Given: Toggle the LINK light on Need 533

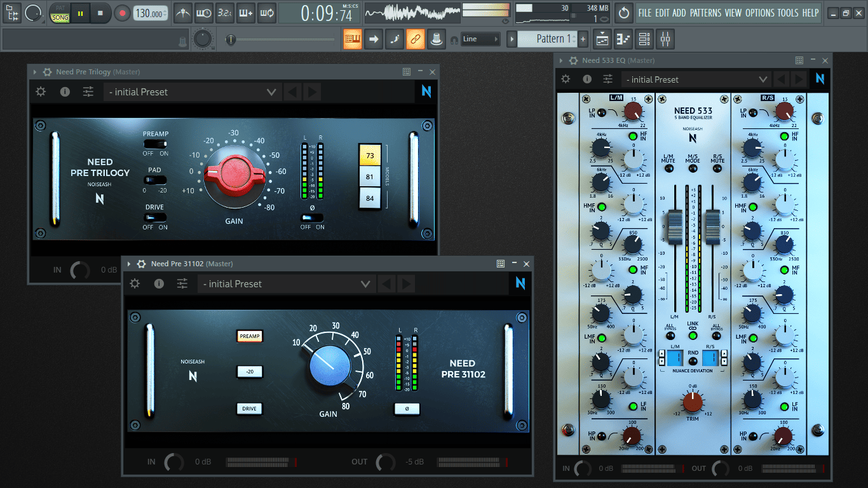Looking at the screenshot, I should click(693, 335).
